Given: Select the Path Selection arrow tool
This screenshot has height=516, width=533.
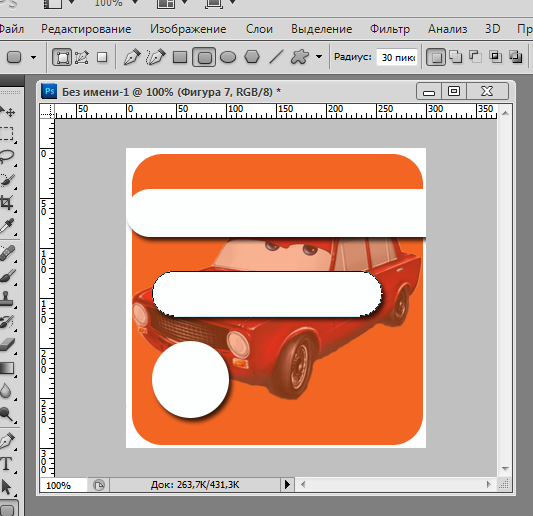Looking at the screenshot, I should [6, 486].
